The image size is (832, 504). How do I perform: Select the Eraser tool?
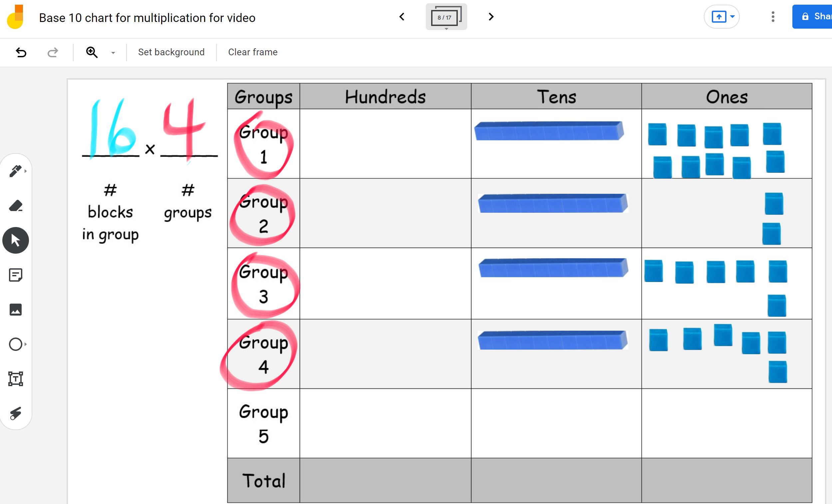point(16,206)
